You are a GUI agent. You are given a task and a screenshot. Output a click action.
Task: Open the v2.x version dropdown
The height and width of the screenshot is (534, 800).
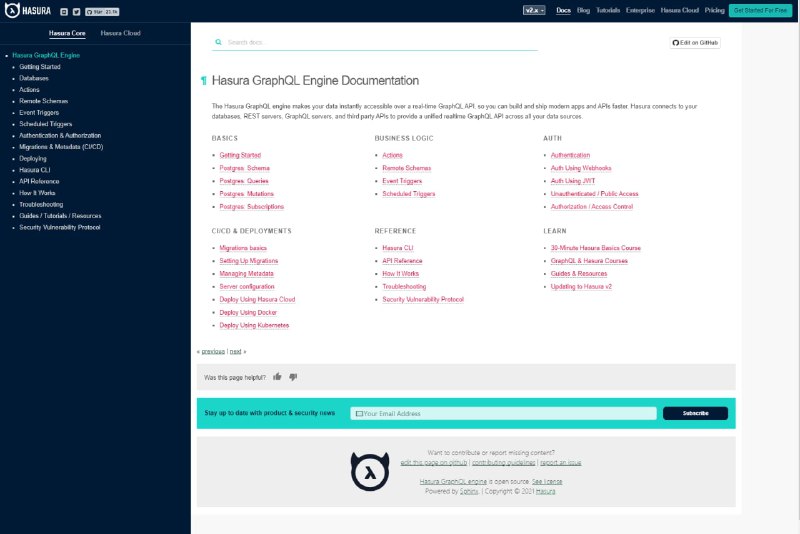tap(534, 10)
